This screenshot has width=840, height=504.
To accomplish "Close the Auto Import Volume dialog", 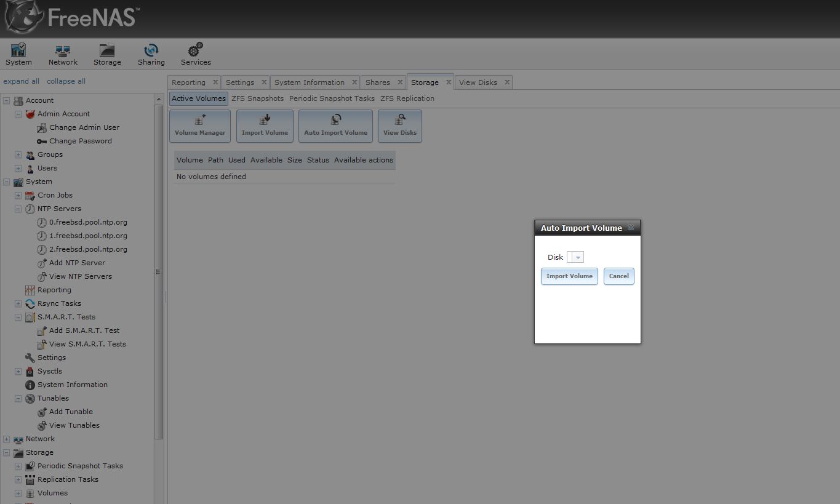I will tap(631, 228).
